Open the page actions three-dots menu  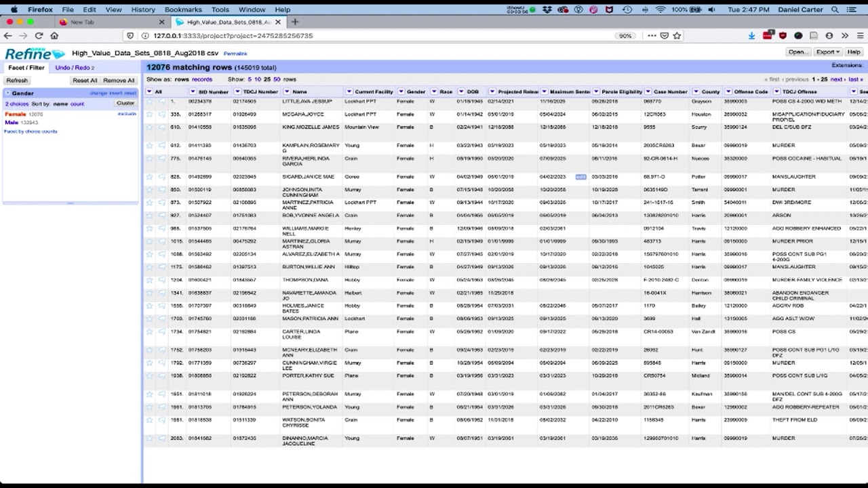coord(652,35)
